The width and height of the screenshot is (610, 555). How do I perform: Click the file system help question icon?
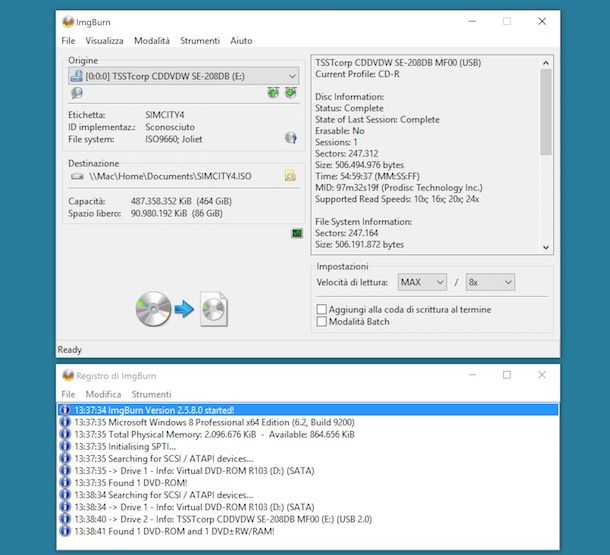pyautogui.click(x=291, y=137)
